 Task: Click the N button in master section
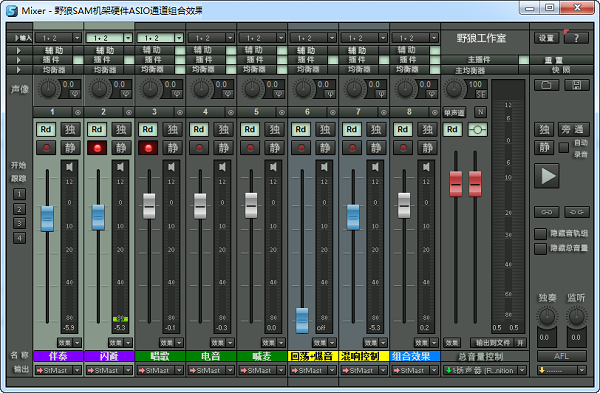(x=481, y=112)
